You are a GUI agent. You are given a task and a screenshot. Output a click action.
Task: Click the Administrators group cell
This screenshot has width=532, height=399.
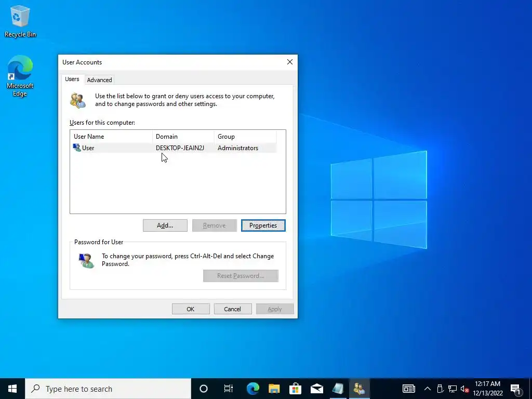pyautogui.click(x=238, y=148)
